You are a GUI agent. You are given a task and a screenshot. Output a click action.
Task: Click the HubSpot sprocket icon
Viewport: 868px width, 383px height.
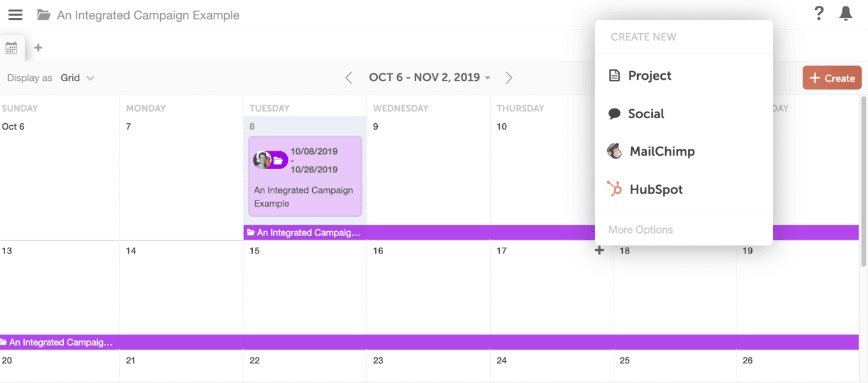(615, 189)
